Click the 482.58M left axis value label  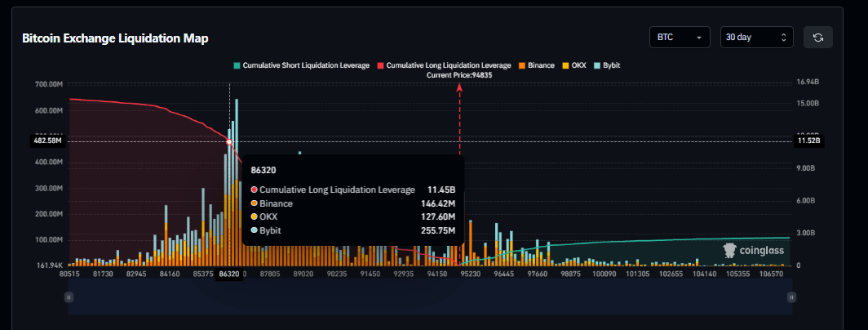pos(46,141)
